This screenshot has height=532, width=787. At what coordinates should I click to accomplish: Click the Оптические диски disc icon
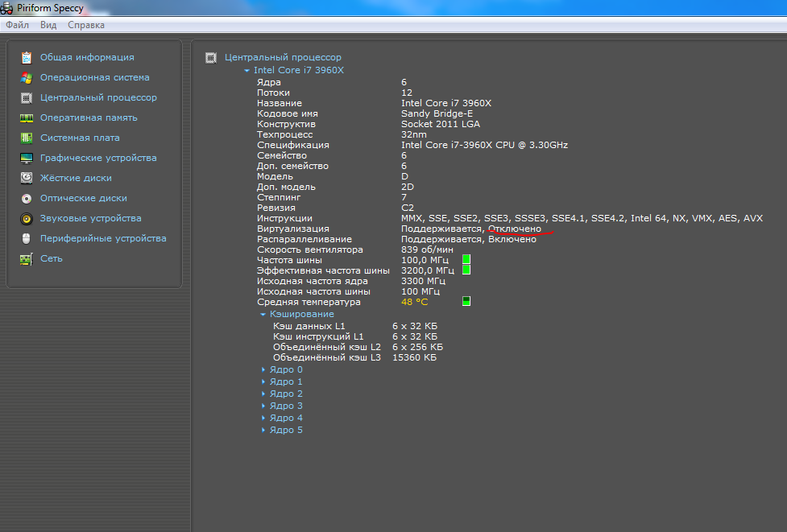(27, 199)
